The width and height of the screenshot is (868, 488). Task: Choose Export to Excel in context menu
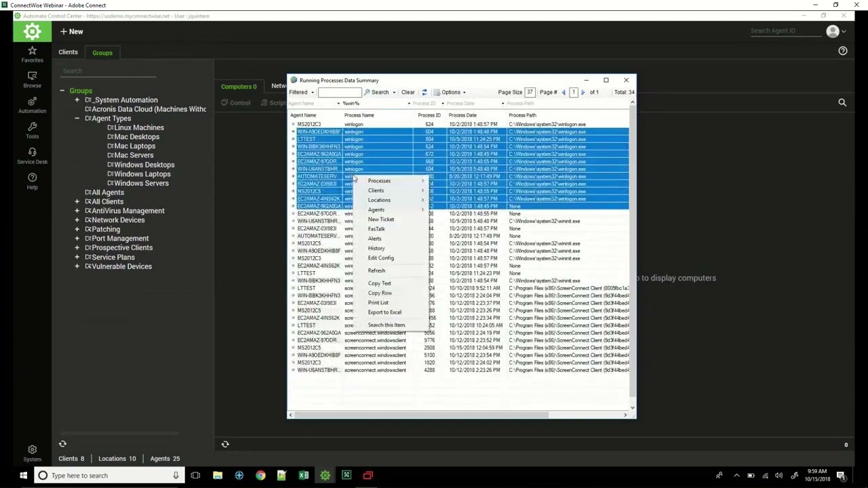pyautogui.click(x=384, y=312)
